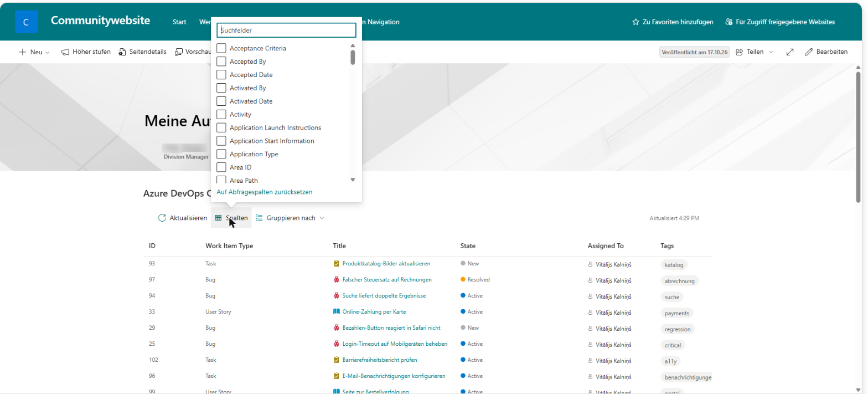Click the share icon next to Teilen
This screenshot has height=394, width=868.
[739, 52]
